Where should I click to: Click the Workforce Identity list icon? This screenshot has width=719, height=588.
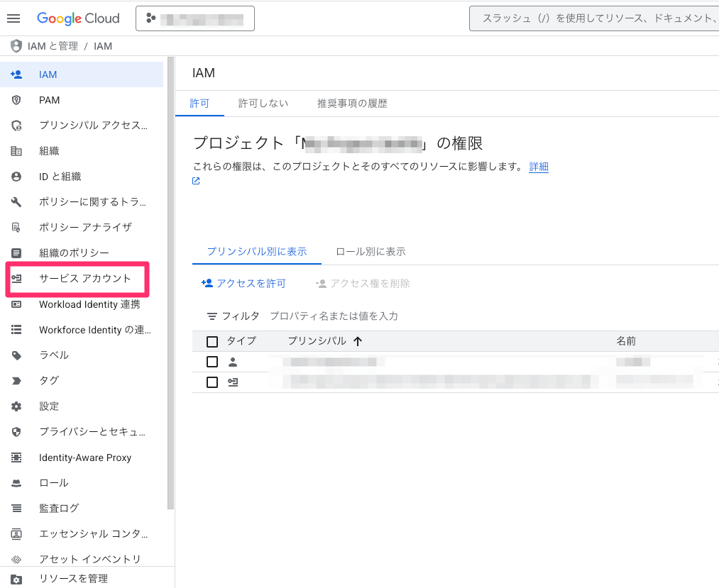tap(16, 330)
